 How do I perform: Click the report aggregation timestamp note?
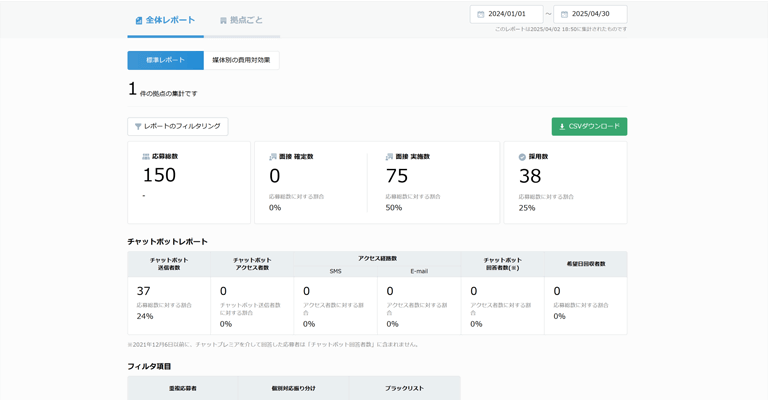561,29
